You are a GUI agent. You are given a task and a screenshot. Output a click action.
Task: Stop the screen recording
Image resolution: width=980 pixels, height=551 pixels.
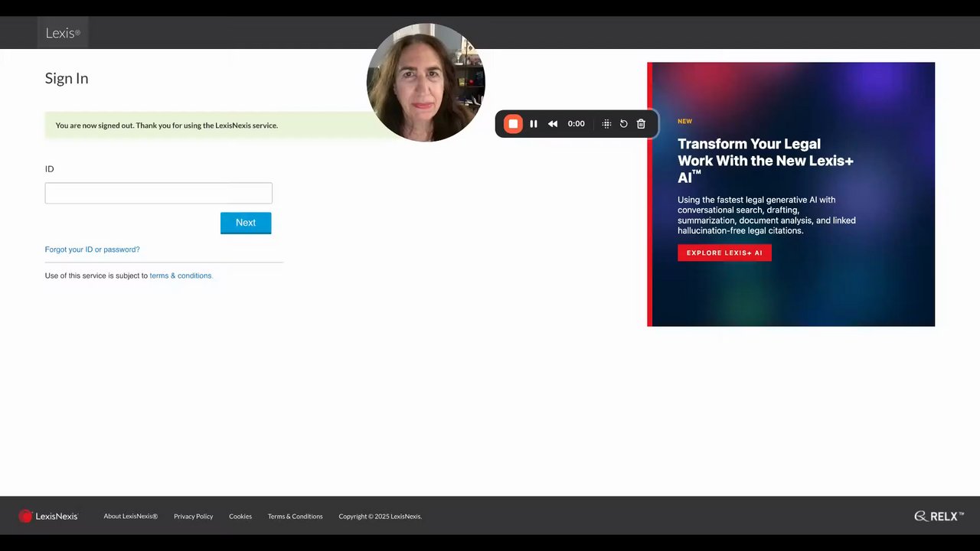[513, 124]
